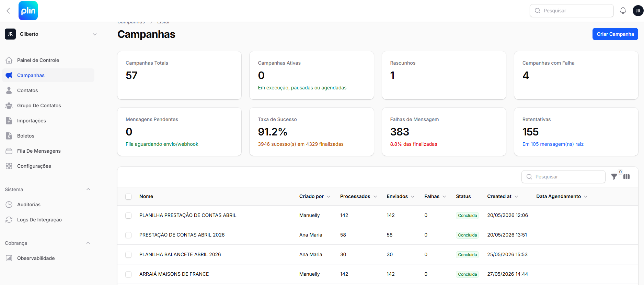
Task: Click the Campanhas Ativas card
Action: (312, 75)
